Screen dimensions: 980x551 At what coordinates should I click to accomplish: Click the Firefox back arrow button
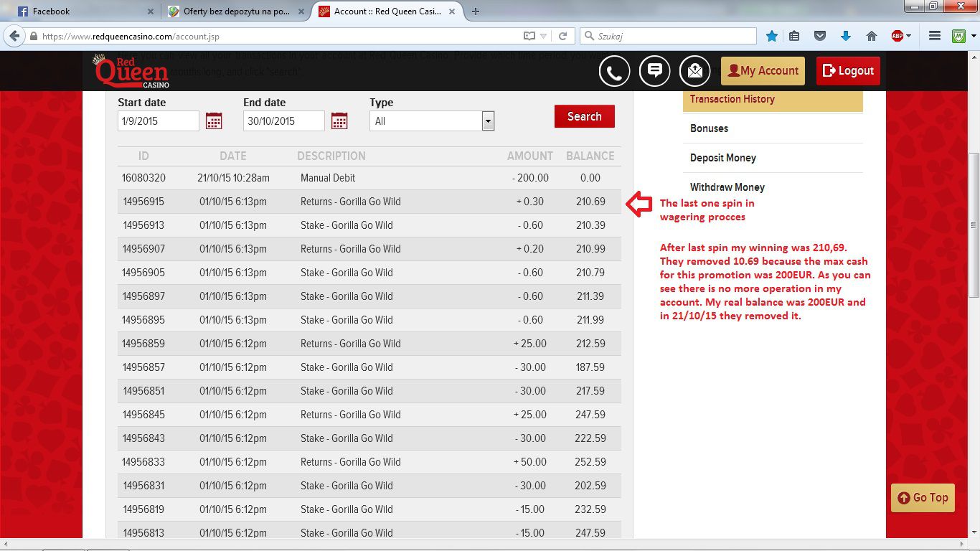pos(14,36)
